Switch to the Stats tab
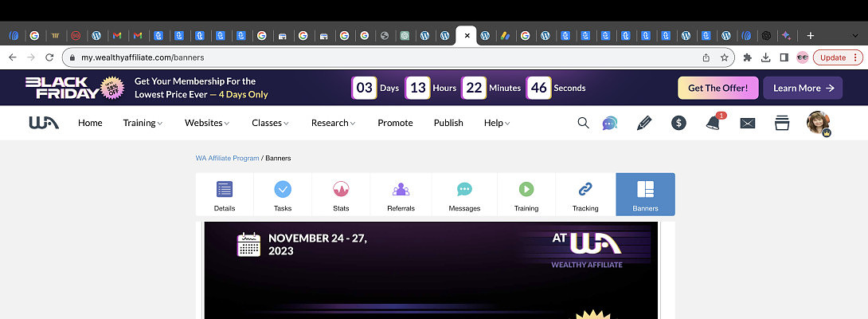Screen dimensions: 868x319 coord(341,195)
